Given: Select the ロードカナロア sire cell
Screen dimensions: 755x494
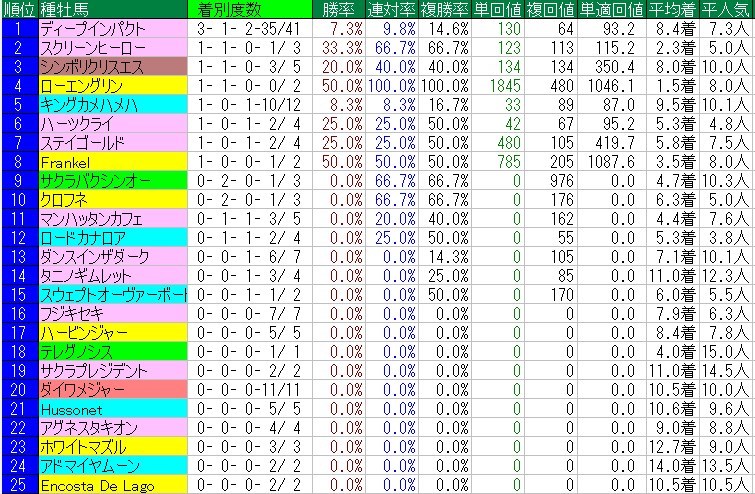Looking at the screenshot, I should pos(113,238).
